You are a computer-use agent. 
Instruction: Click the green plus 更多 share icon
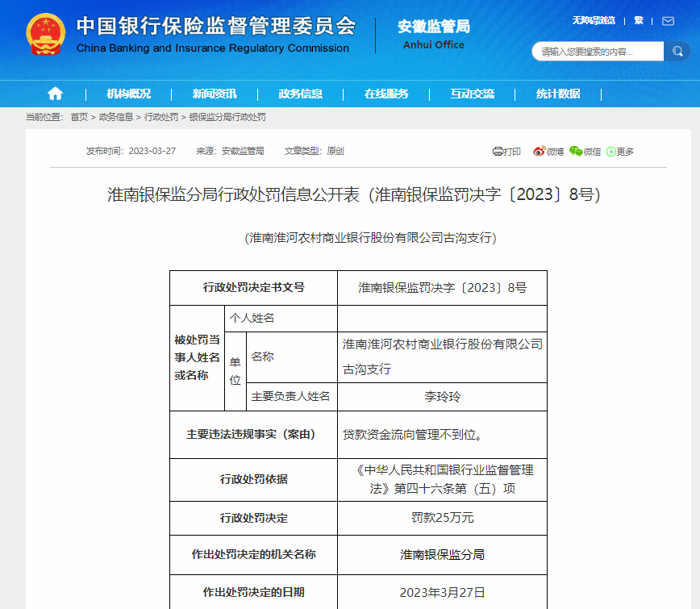click(620, 152)
